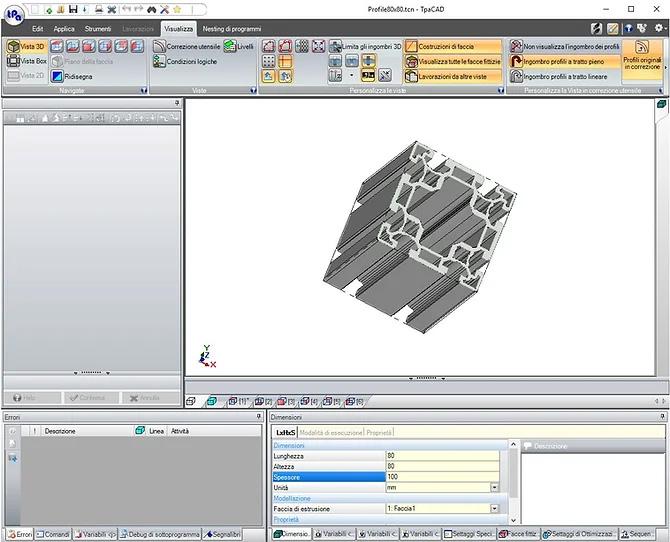Open the TpaCAD application menu logo

click(x=14, y=15)
